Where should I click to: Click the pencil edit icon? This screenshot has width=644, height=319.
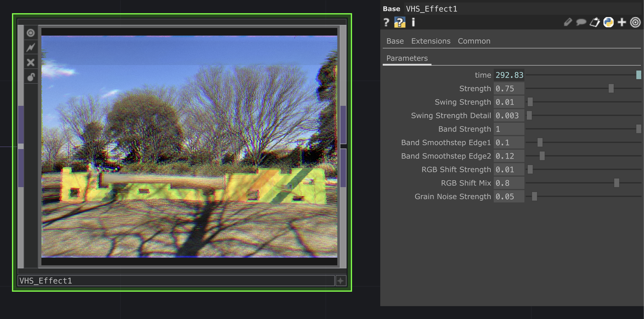click(x=568, y=22)
